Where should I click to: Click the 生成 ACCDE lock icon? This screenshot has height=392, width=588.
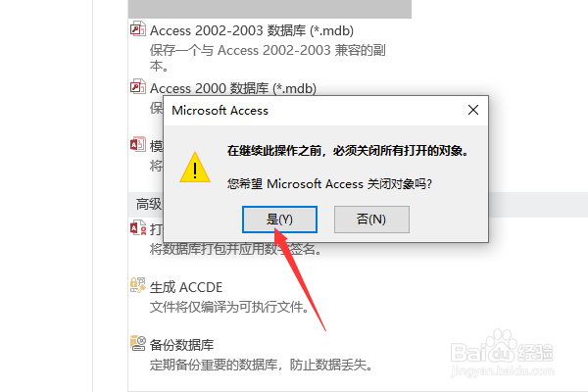point(137,285)
